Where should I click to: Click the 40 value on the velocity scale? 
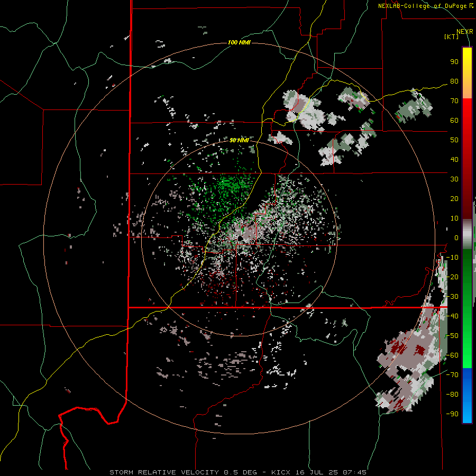454,159
